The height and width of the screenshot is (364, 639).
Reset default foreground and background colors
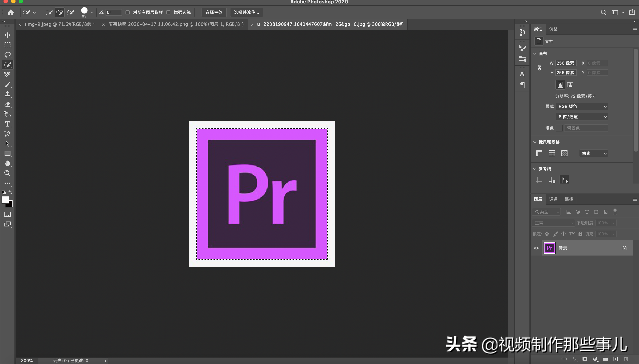4,192
